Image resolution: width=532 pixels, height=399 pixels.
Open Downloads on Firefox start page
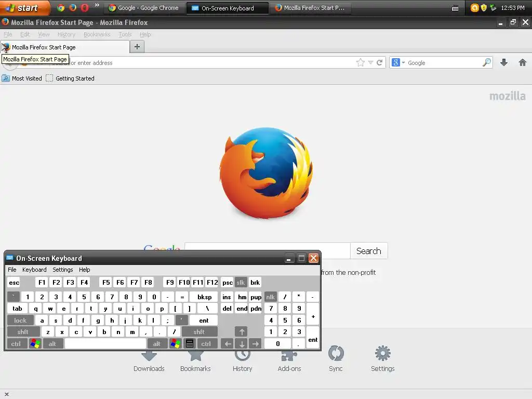[149, 361]
